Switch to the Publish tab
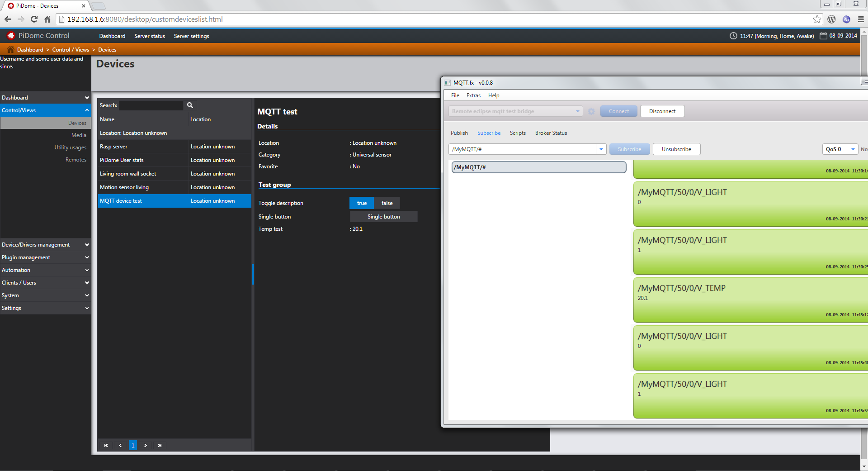 tap(459, 133)
